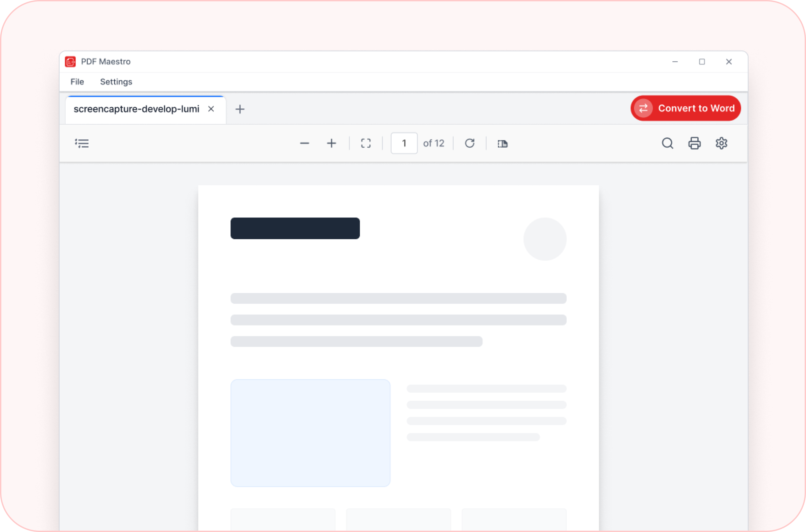Image resolution: width=806 pixels, height=532 pixels.
Task: Toggle the outline sidebar list icon
Action: tap(82, 143)
